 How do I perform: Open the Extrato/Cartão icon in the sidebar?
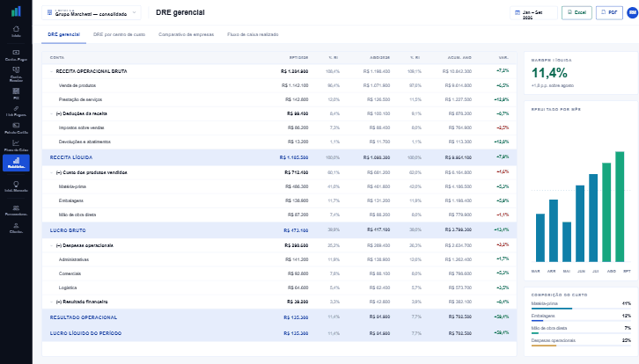pos(16,128)
